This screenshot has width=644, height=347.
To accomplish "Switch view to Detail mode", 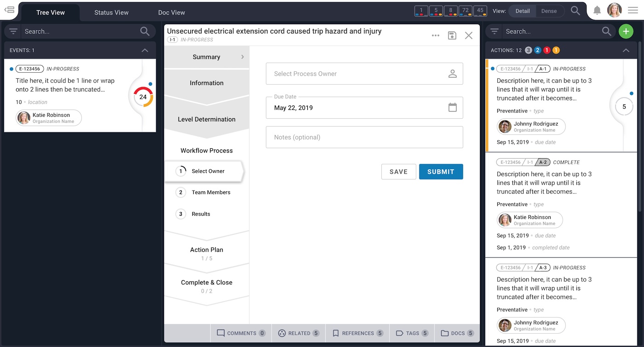I will pyautogui.click(x=523, y=11).
